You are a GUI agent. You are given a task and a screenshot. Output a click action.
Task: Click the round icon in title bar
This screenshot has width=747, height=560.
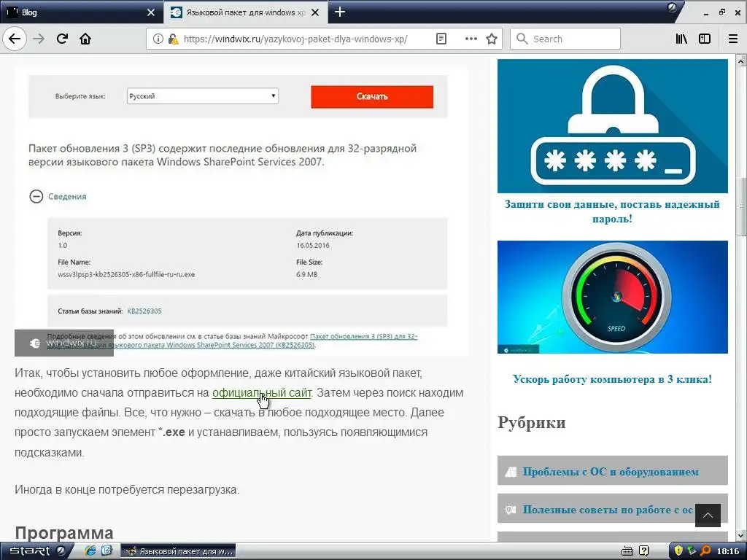[672, 7]
